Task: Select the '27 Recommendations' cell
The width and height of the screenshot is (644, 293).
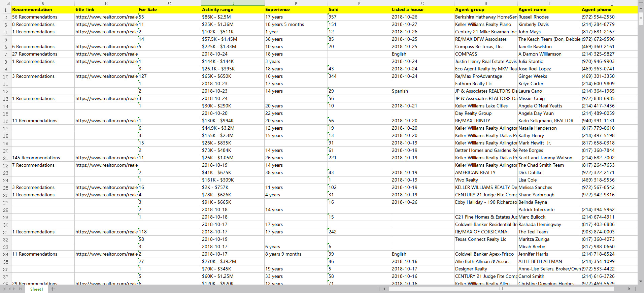Action: coord(43,54)
